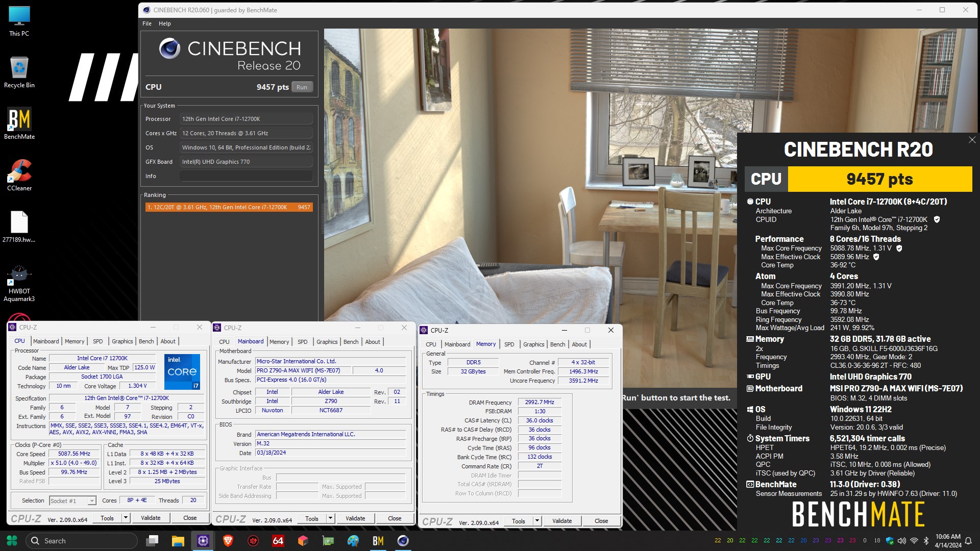Open the paint palette taskbar icon

(x=353, y=541)
